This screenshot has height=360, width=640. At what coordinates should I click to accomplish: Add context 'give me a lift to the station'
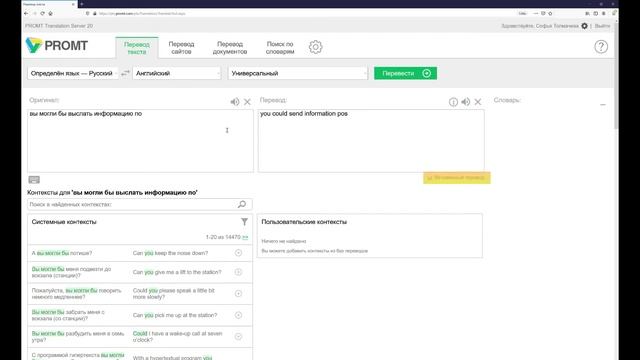pos(238,272)
